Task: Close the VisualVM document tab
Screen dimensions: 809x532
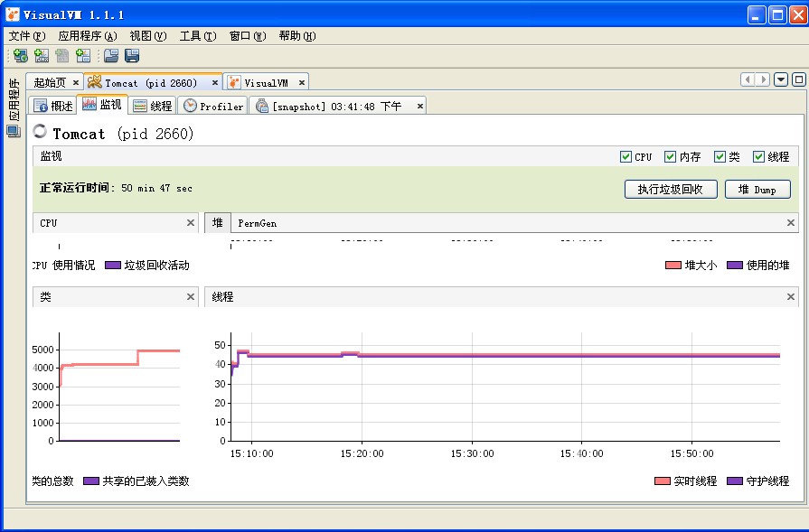Action: (x=302, y=82)
